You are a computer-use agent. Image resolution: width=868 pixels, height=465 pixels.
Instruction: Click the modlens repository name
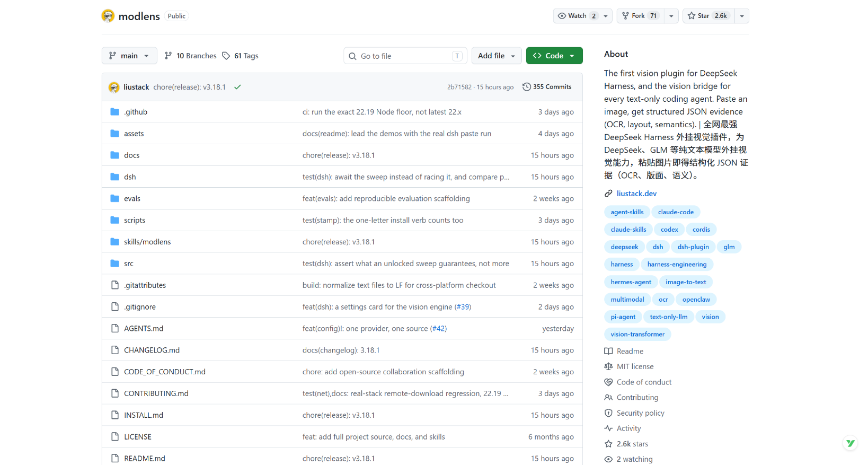point(139,16)
